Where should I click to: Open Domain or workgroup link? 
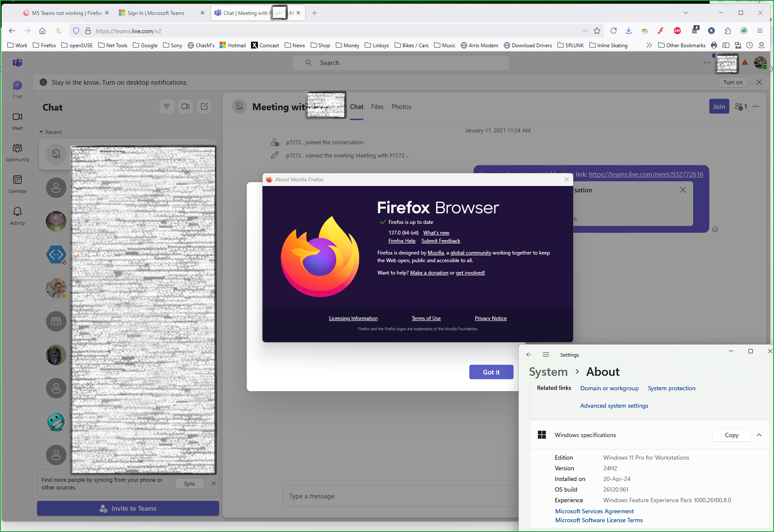(609, 388)
